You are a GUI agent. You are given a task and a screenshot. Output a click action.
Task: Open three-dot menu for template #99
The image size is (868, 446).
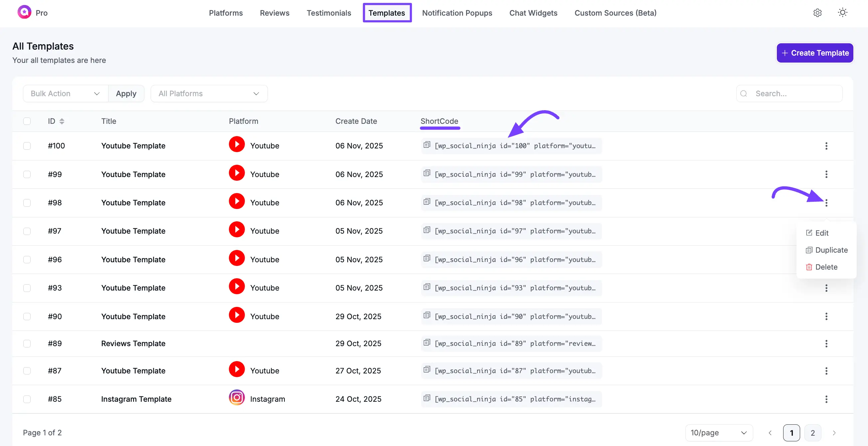pyautogui.click(x=826, y=174)
